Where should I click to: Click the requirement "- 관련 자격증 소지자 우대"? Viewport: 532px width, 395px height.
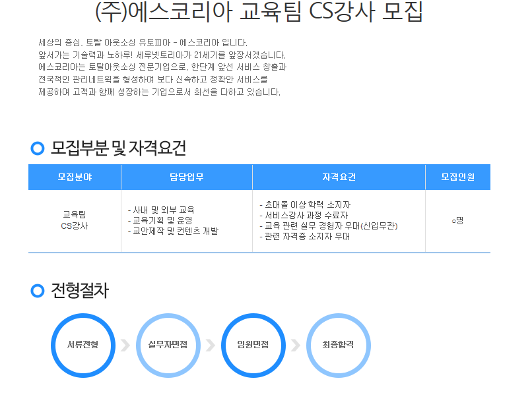pyautogui.click(x=304, y=236)
